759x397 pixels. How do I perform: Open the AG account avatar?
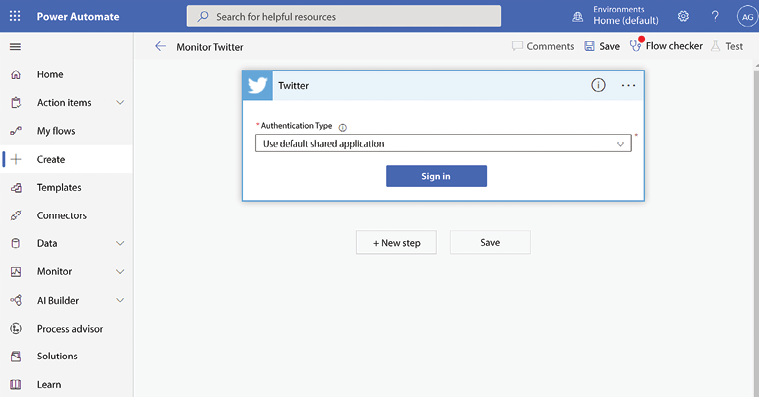[747, 16]
